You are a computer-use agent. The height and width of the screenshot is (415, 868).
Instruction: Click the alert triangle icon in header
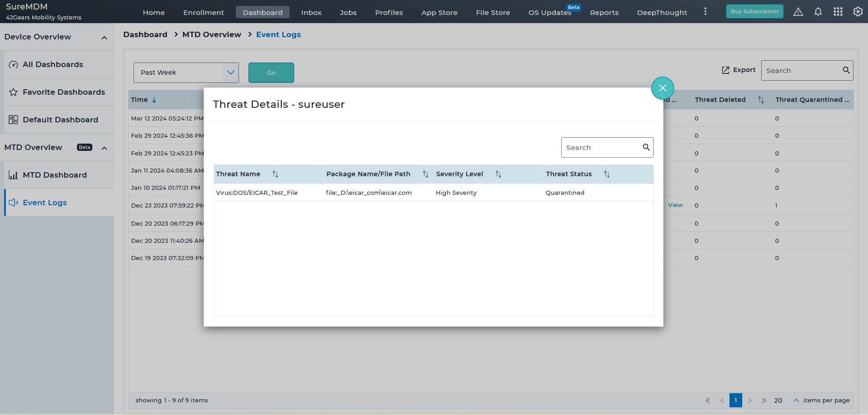coord(798,12)
